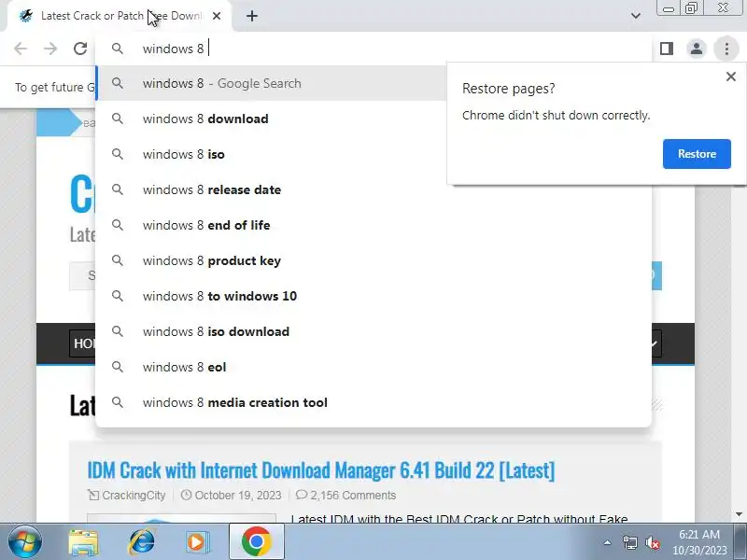Click the page scrollbar down arrow
The image size is (747, 560).
(x=740, y=514)
